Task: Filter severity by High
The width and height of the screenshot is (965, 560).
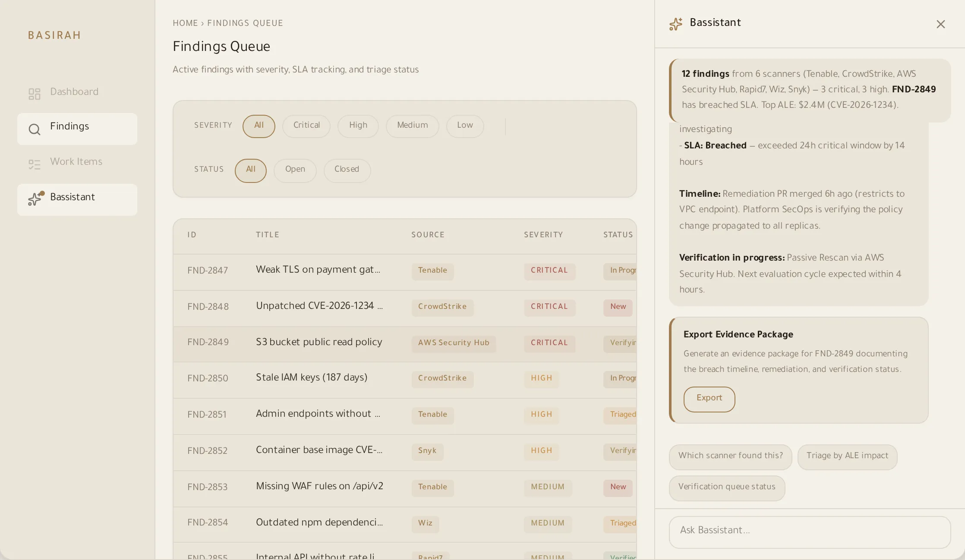Action: coord(358,126)
